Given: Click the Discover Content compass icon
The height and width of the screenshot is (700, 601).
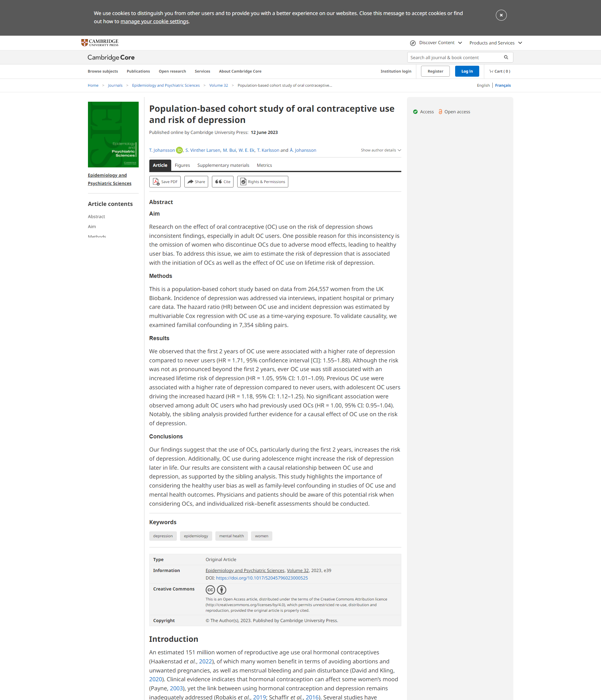Looking at the screenshot, I should pyautogui.click(x=413, y=43).
